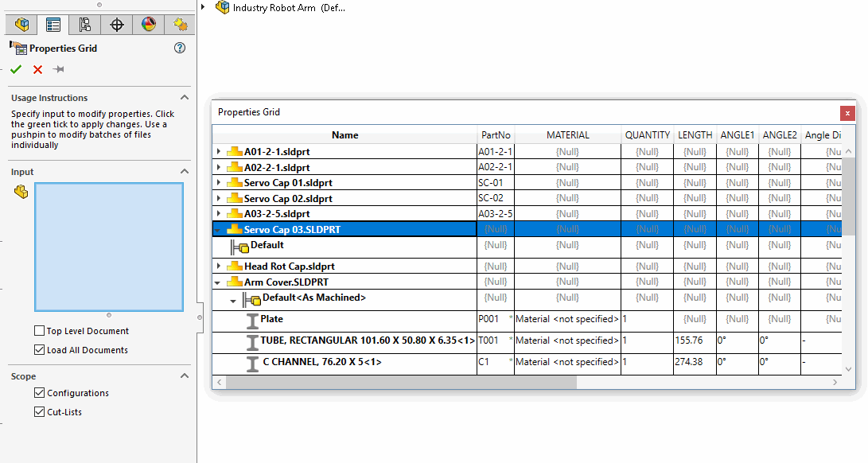Expand the Servo Cap 01.sldprt row
868x463 pixels.
coord(219,182)
